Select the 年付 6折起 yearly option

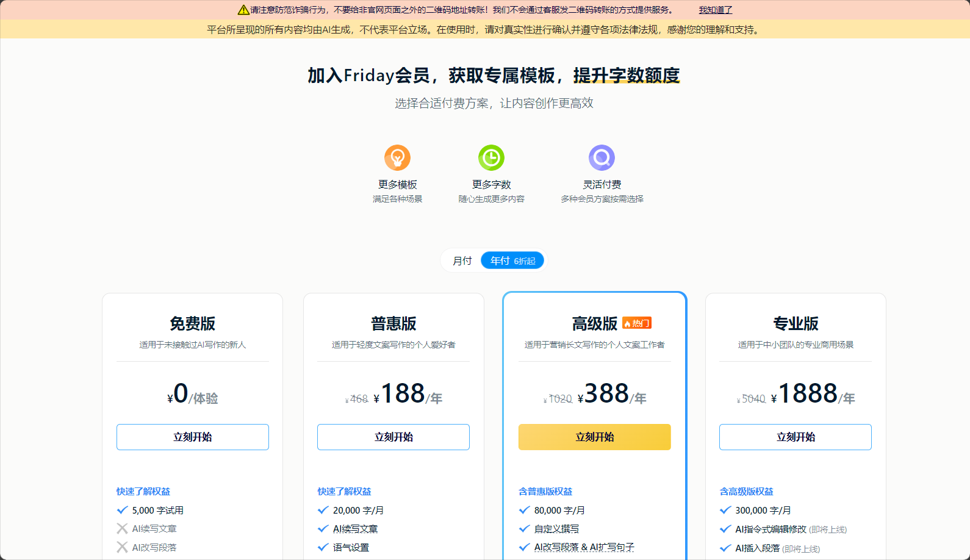click(x=512, y=260)
